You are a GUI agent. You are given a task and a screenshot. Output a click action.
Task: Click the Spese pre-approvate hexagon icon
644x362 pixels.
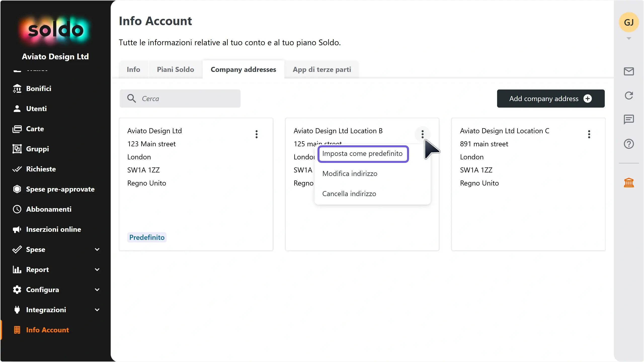tap(17, 189)
